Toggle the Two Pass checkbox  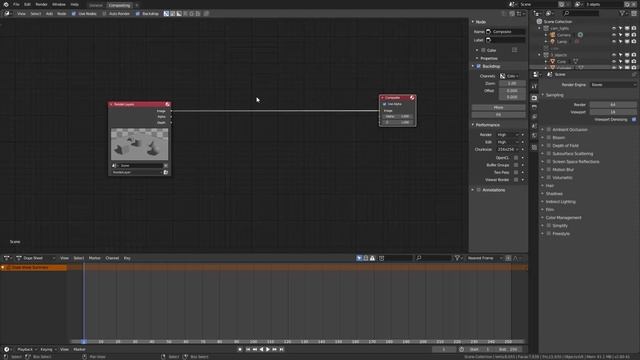click(x=516, y=172)
